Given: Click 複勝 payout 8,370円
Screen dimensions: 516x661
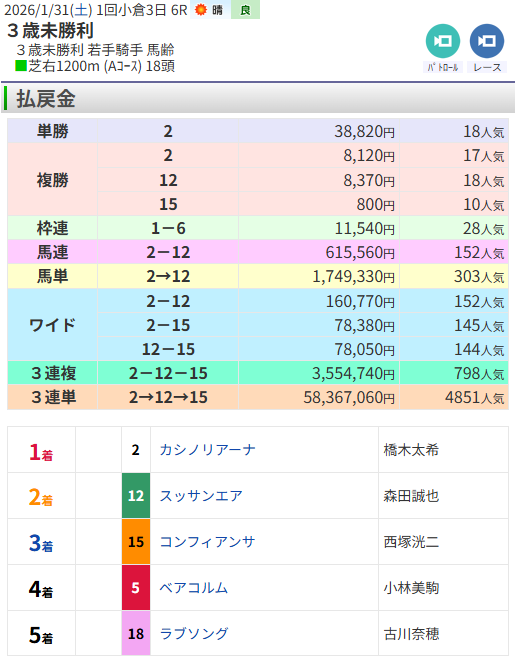Looking at the screenshot, I should 369,180.
